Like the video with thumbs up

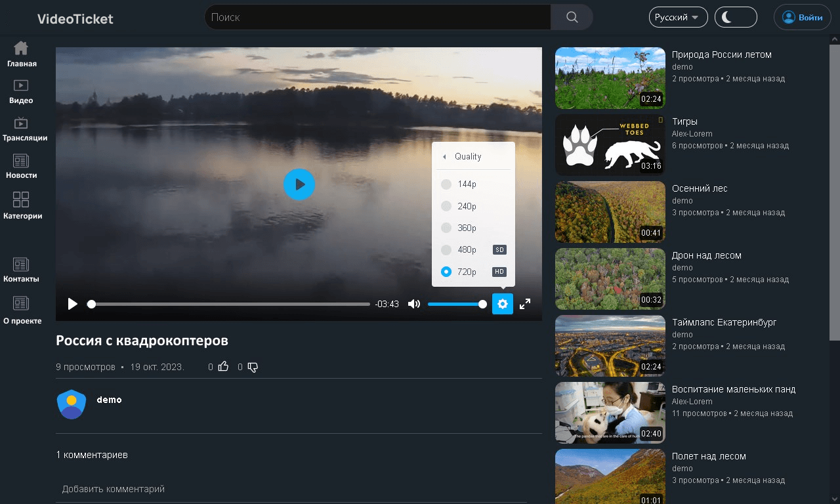tap(223, 367)
